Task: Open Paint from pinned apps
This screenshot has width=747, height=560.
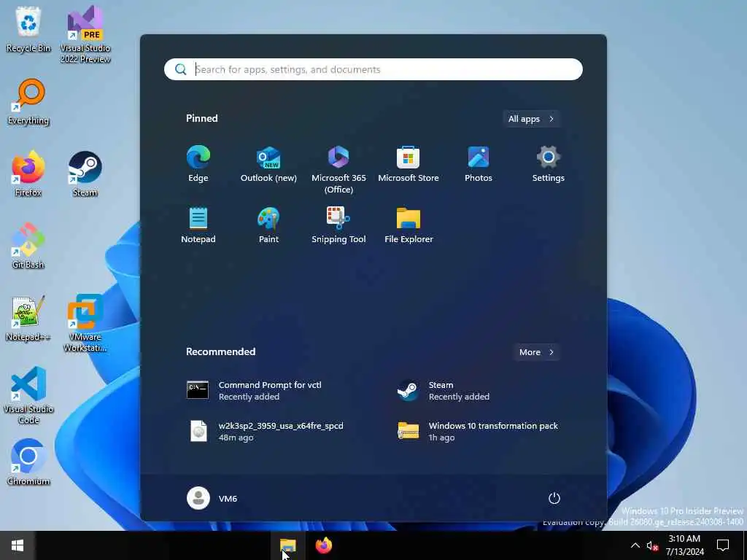Action: click(x=268, y=225)
